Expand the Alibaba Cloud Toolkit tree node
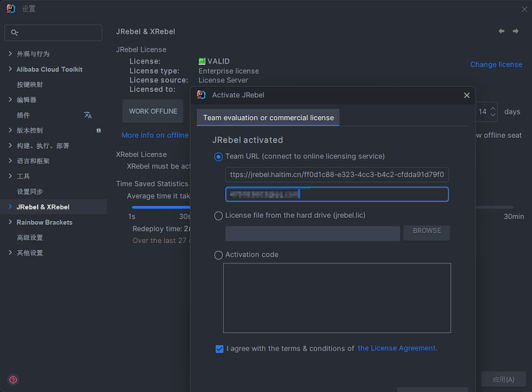This screenshot has width=532, height=392. pyautogui.click(x=10, y=69)
